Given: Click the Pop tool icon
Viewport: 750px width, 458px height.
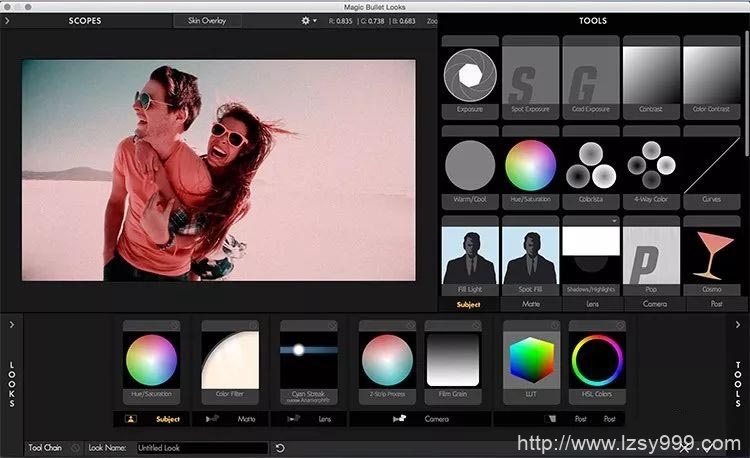Looking at the screenshot, I should coord(651,256).
